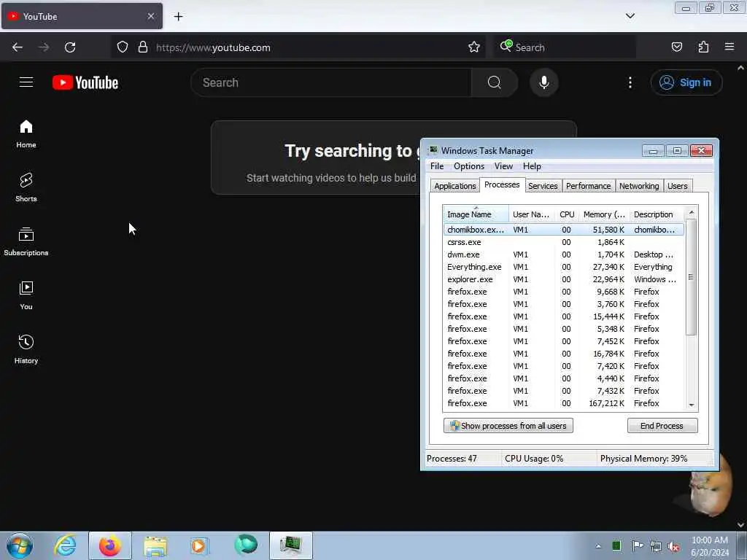Open Windows Explorer folder on taskbar
The image size is (747, 560).
155,545
